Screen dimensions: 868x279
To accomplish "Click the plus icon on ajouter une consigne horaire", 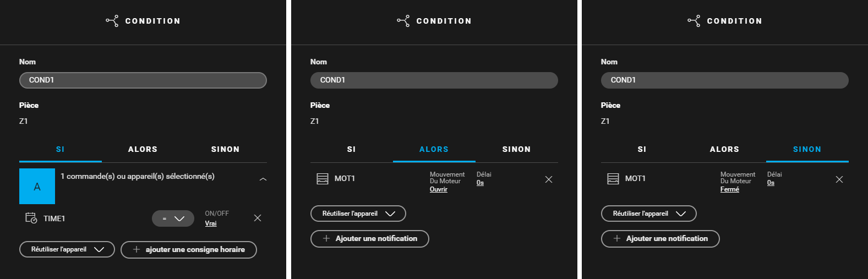I will pos(137,249).
